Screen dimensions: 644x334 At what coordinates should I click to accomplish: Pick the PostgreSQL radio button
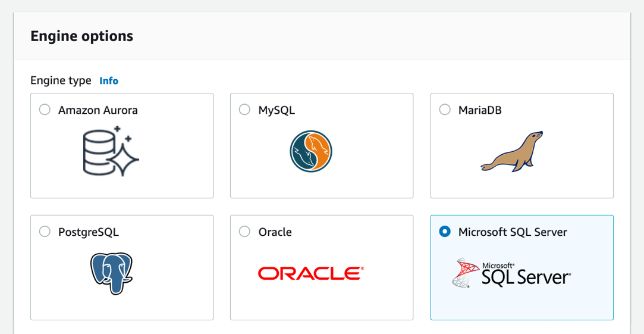(45, 232)
